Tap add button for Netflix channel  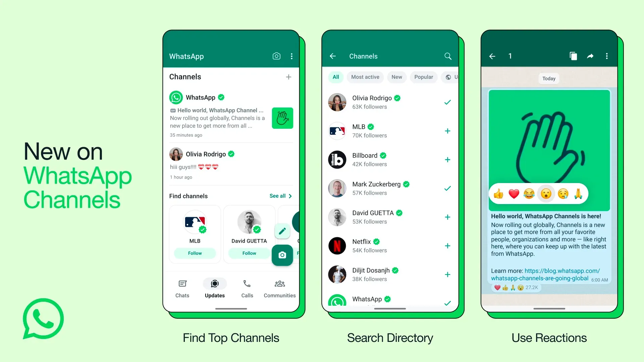(x=448, y=246)
